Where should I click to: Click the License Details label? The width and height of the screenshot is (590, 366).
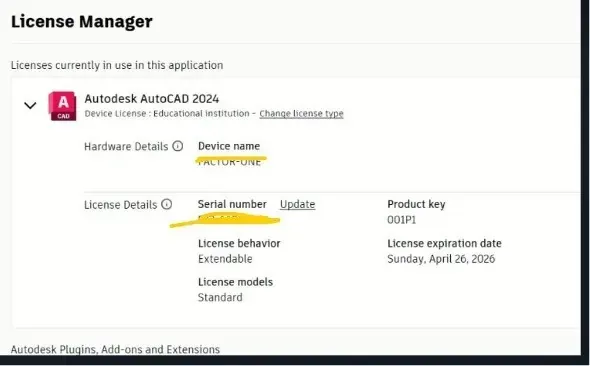120,205
